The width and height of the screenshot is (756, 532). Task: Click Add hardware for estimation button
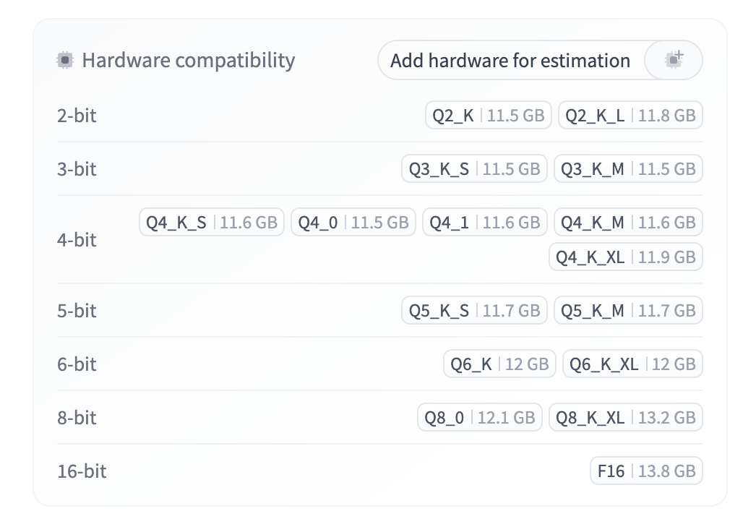pos(510,60)
